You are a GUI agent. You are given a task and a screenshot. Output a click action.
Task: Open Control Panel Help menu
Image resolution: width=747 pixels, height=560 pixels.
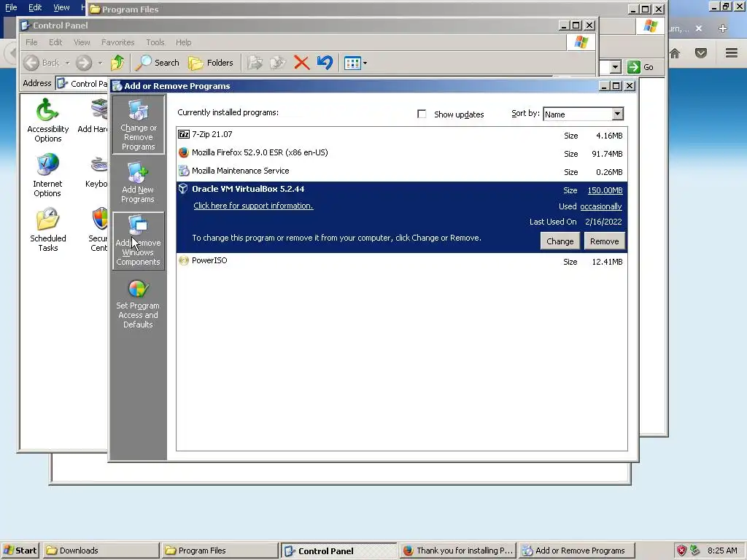pyautogui.click(x=183, y=42)
